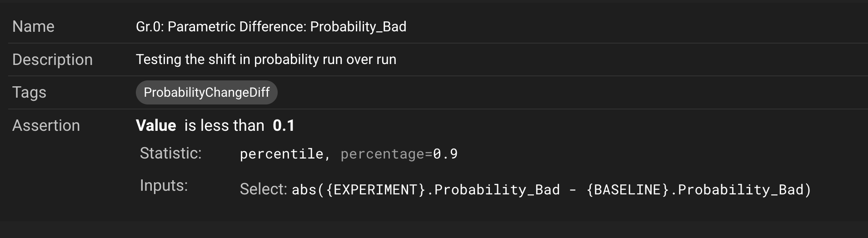The image size is (868, 238).
Task: Click the Description field label
Action: [52, 59]
